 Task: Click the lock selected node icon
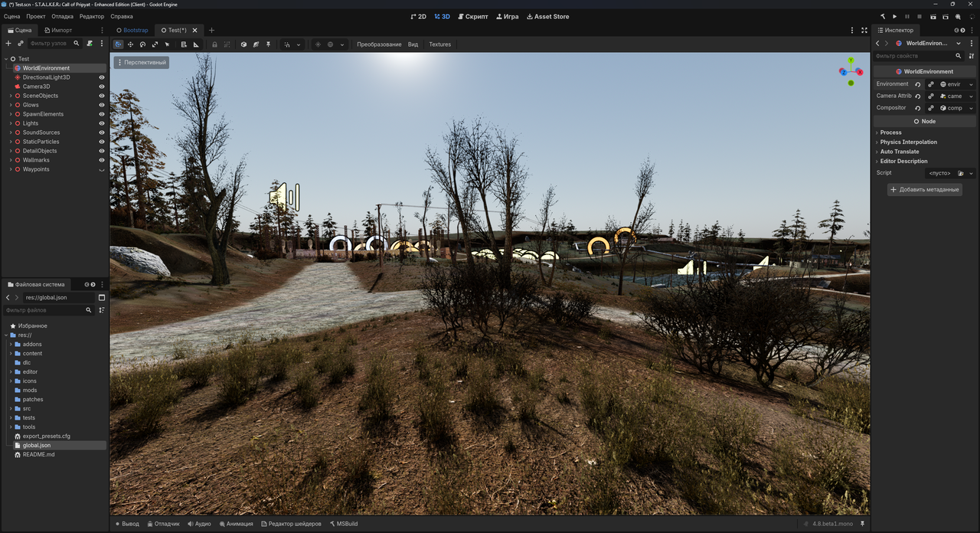(x=214, y=44)
